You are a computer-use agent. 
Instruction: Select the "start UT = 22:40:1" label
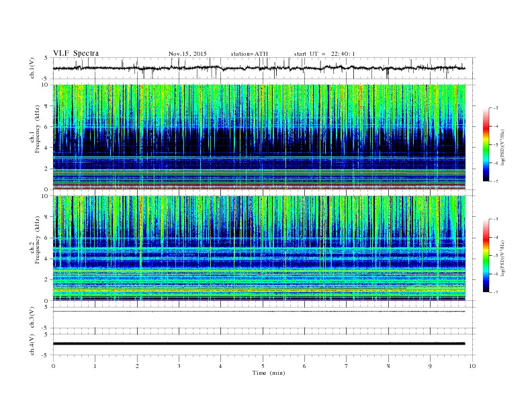(324, 54)
